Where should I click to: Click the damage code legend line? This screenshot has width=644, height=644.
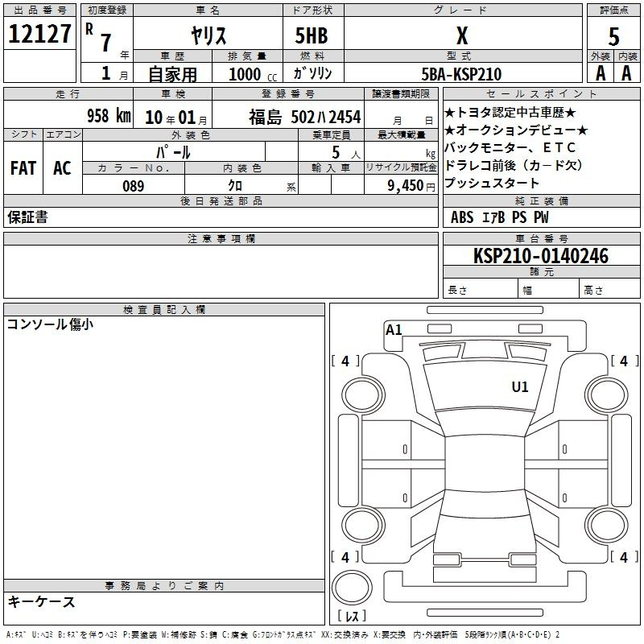point(283,634)
